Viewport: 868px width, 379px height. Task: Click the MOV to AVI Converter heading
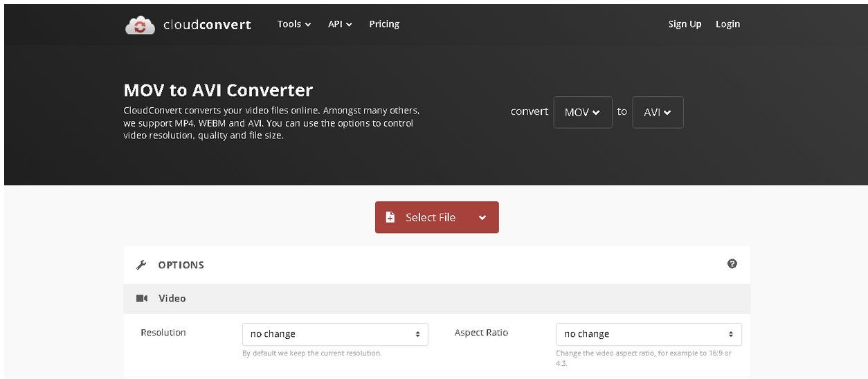(218, 90)
